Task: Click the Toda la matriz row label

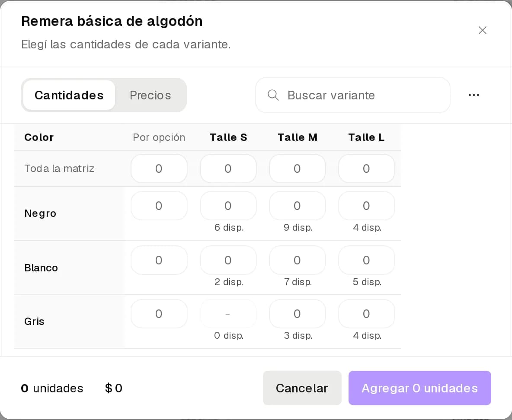Action: (x=59, y=169)
